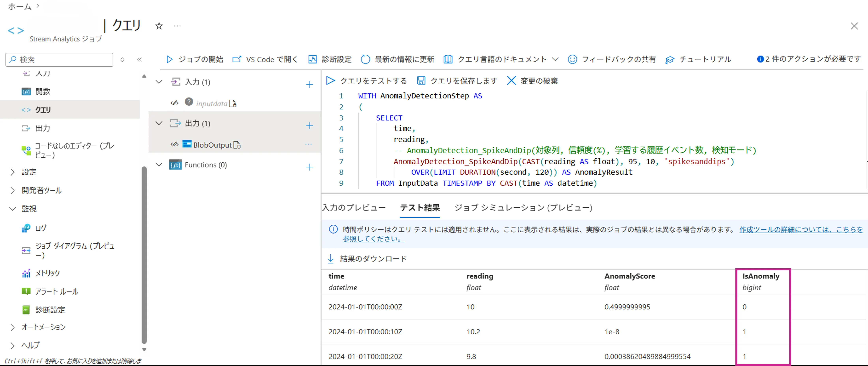Collapse the 出力 (1) group
This screenshot has width=868, height=366.
click(159, 123)
